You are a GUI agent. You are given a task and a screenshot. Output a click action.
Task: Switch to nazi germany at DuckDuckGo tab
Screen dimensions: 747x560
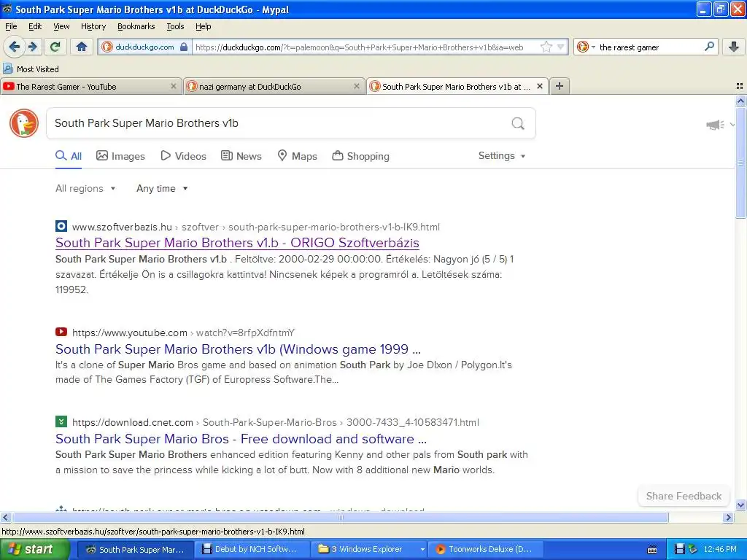point(274,86)
